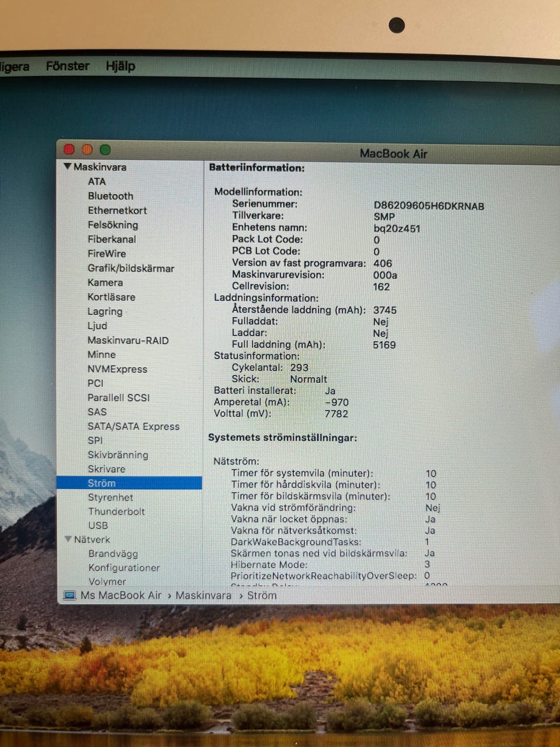Click full charge value 5169
This screenshot has width=560, height=747.
tap(384, 345)
